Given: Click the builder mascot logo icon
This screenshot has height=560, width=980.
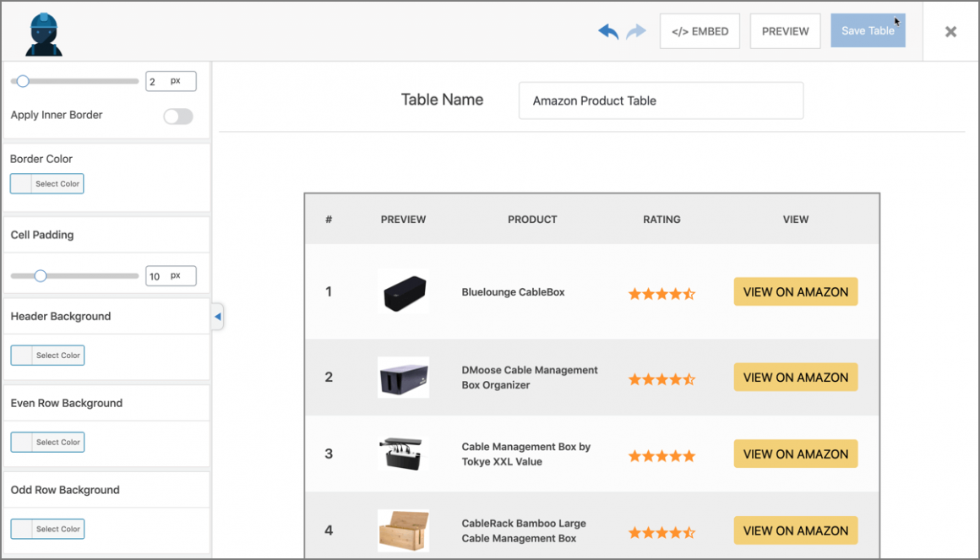Looking at the screenshot, I should (44, 34).
